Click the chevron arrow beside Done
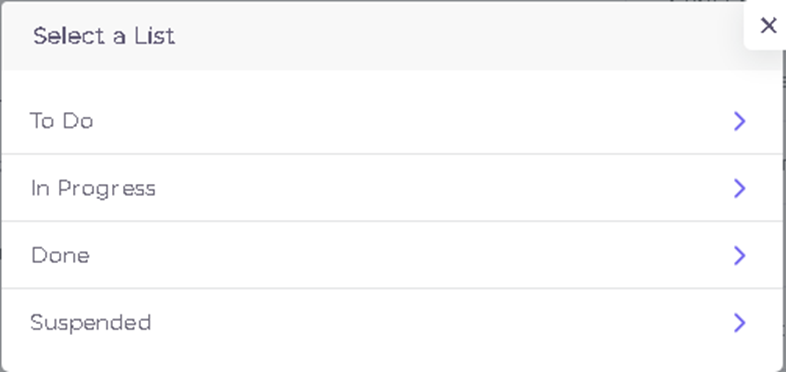The height and width of the screenshot is (372, 786). pos(740,256)
